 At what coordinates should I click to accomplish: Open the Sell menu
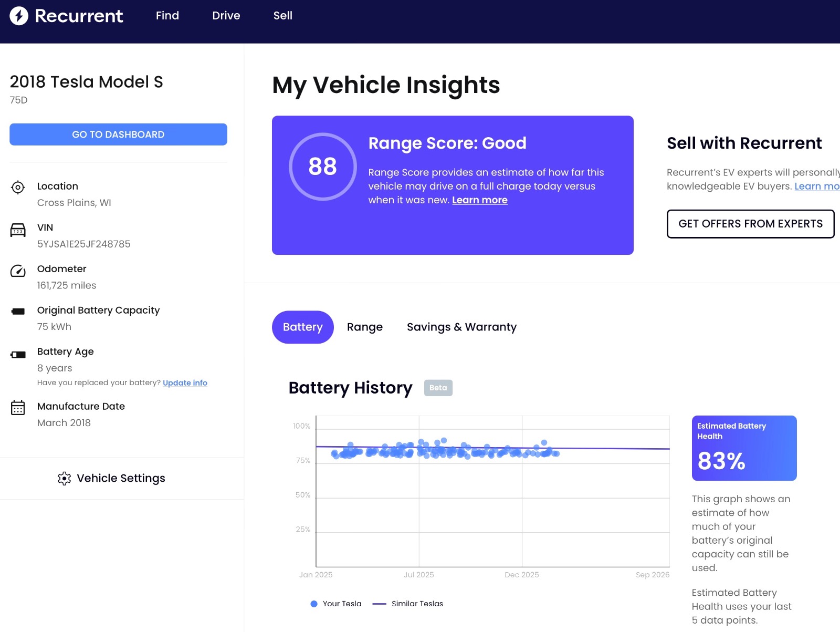pos(282,16)
